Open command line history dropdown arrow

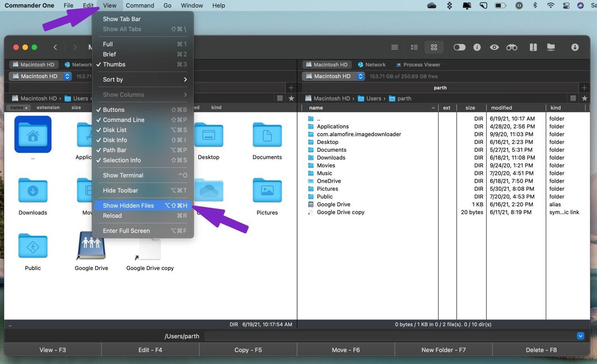580,336
